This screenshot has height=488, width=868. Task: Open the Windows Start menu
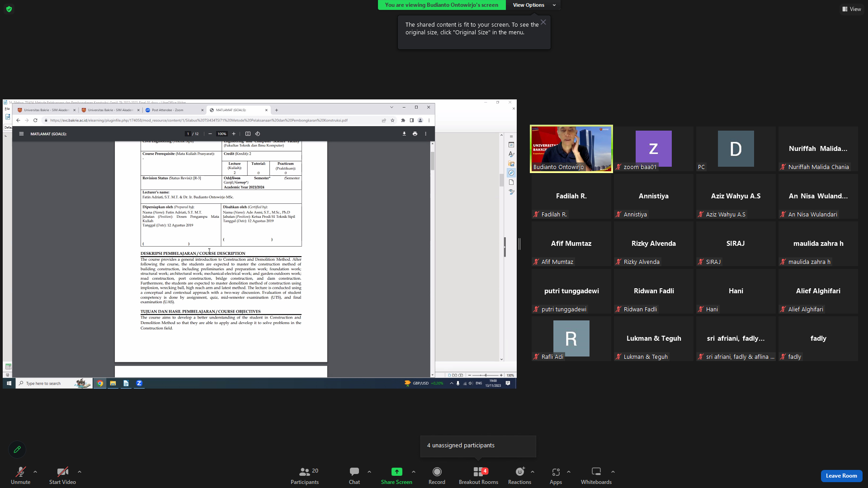point(9,383)
